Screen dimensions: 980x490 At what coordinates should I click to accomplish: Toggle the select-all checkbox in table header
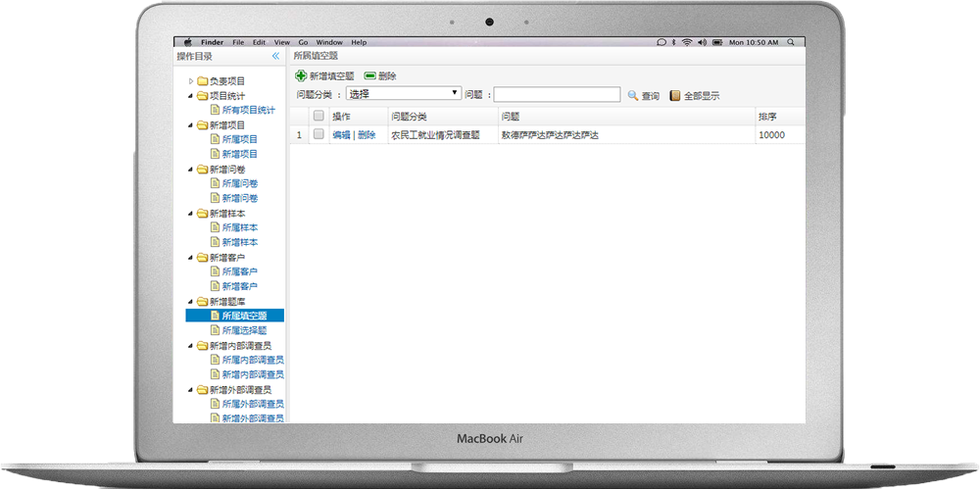pos(318,117)
